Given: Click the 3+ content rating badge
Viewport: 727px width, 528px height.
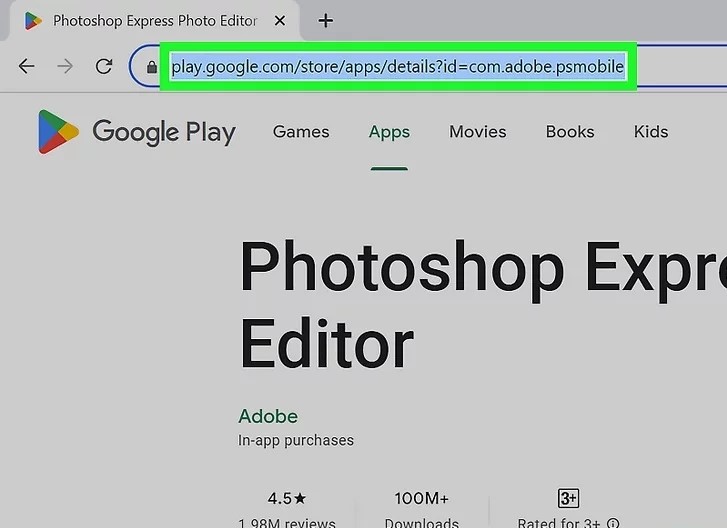Looking at the screenshot, I should tap(568, 498).
